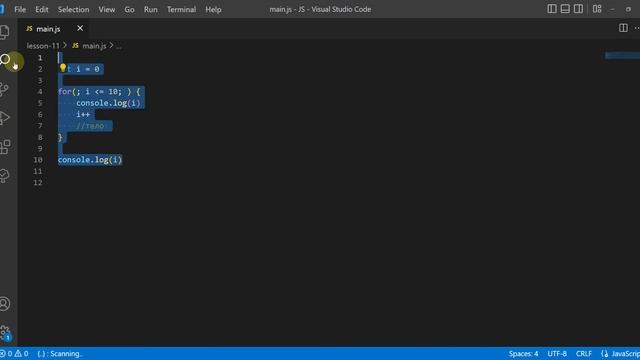Open the Edit menu
This screenshot has height=360, width=640.
[x=42, y=9]
